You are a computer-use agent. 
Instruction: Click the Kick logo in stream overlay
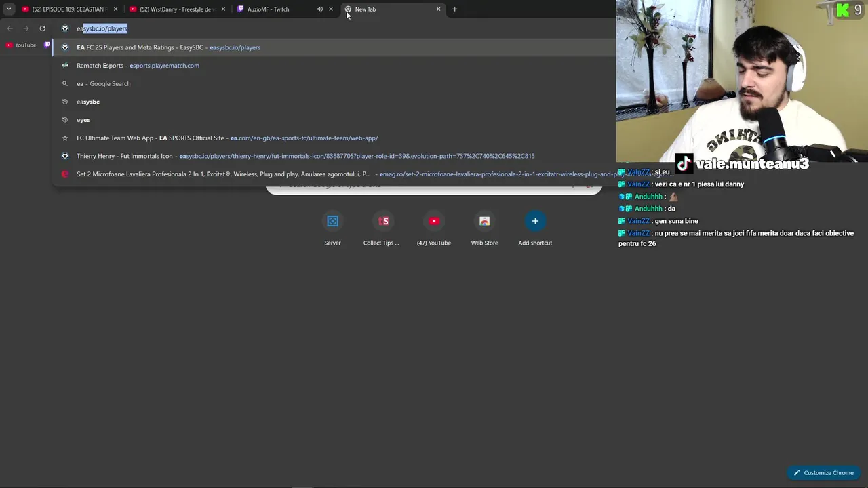point(843,10)
